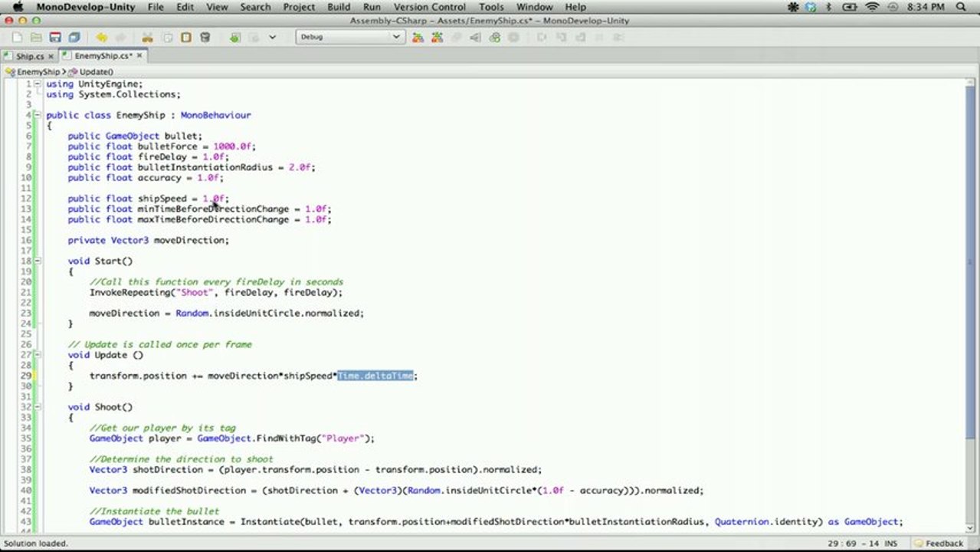Open the View menu
This screenshot has height=552, width=980.
pyautogui.click(x=217, y=7)
